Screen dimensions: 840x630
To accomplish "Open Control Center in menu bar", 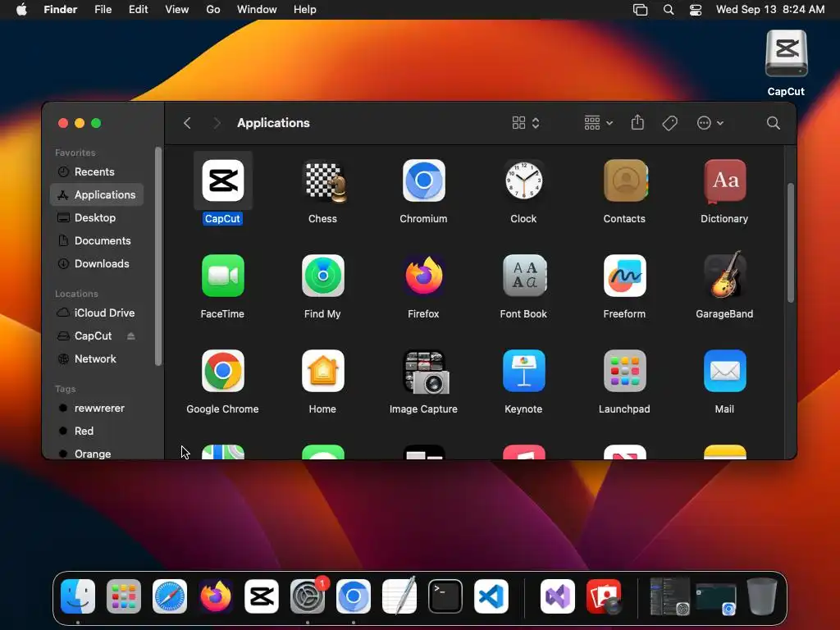I will click(696, 10).
